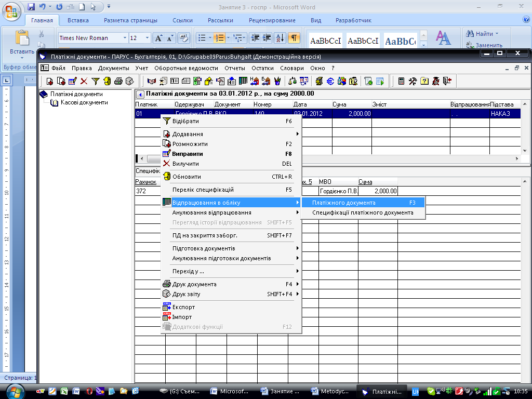Click the exit door toolbar icon

447,81
